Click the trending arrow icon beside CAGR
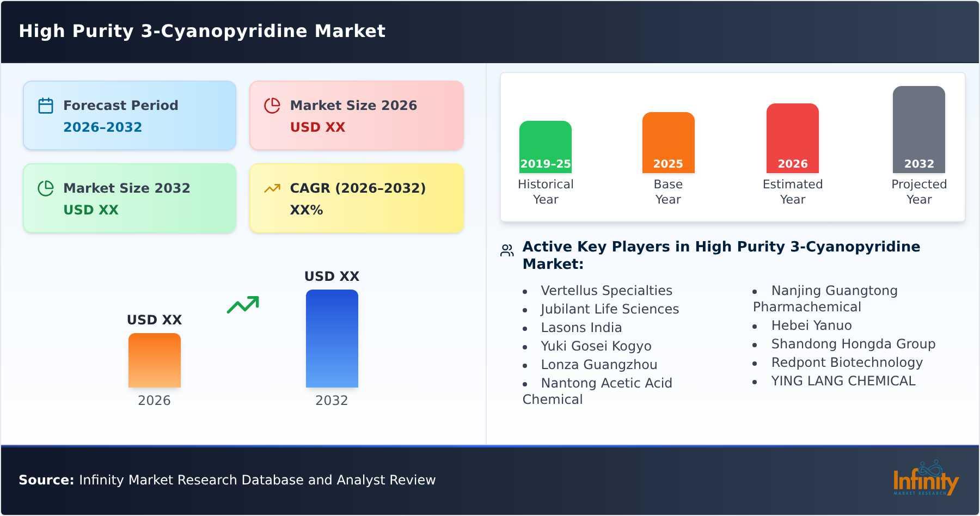980x516 pixels. pos(272,188)
